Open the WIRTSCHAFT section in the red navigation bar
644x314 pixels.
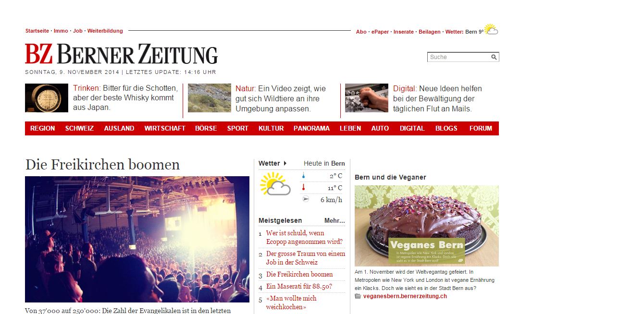(165, 128)
